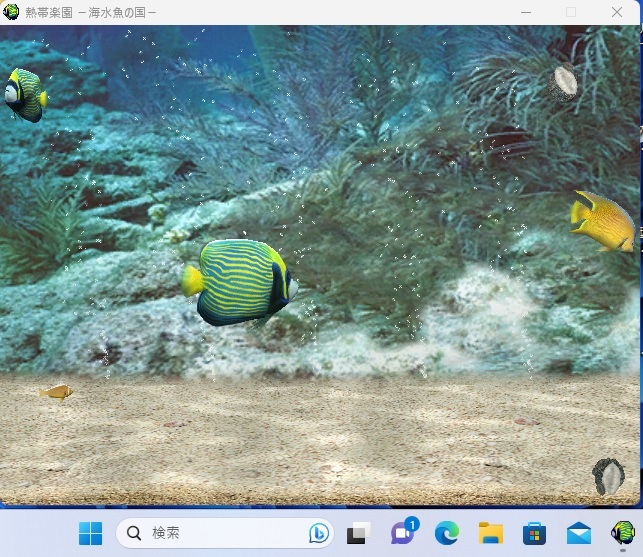Open the Mail app from the taskbar

point(579,533)
